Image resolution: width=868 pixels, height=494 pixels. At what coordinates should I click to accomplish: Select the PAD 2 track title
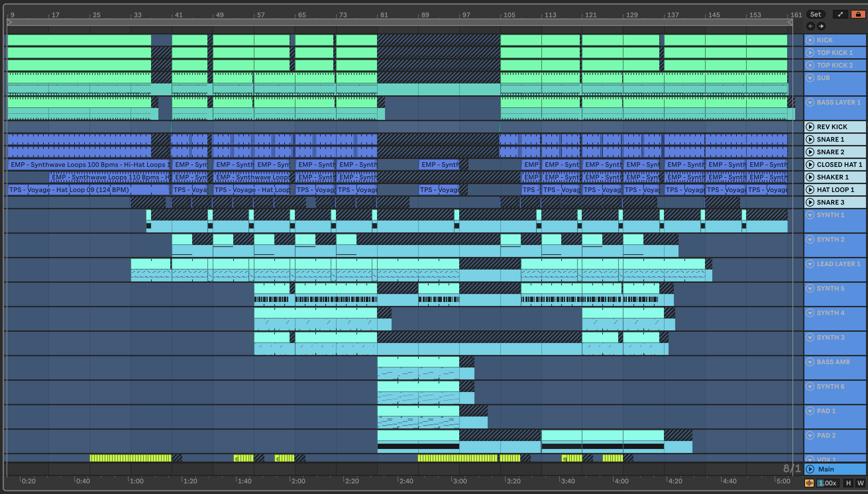(826, 435)
